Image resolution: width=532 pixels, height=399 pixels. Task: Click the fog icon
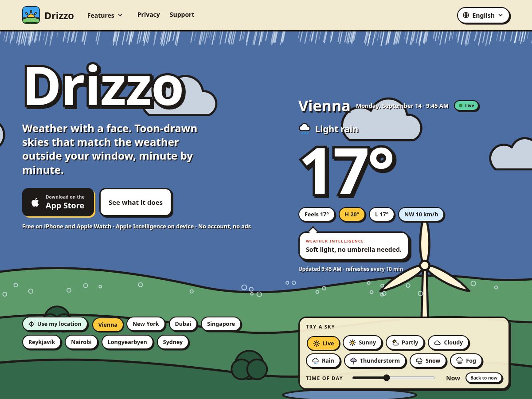[460, 361]
